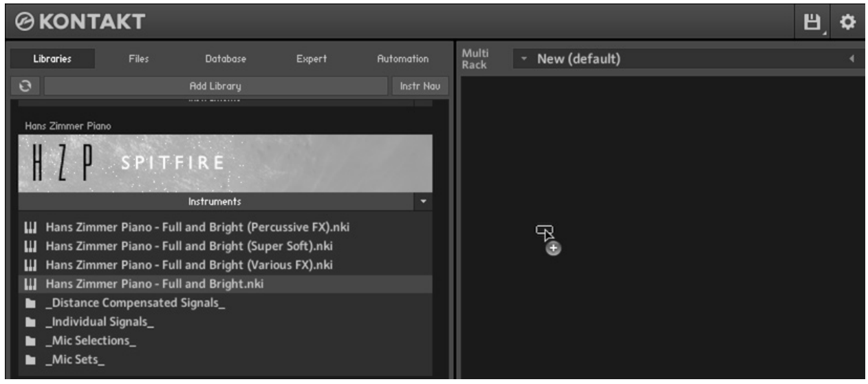The image size is (868, 384).
Task: Click the Hans Zimmer Piano library title
Action: click(67, 126)
